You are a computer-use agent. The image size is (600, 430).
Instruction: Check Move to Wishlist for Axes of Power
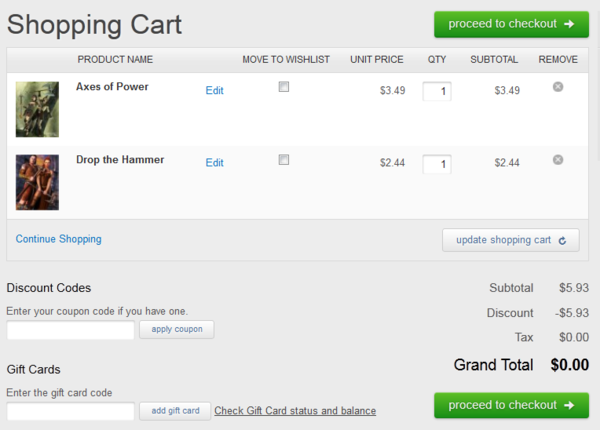pos(284,87)
